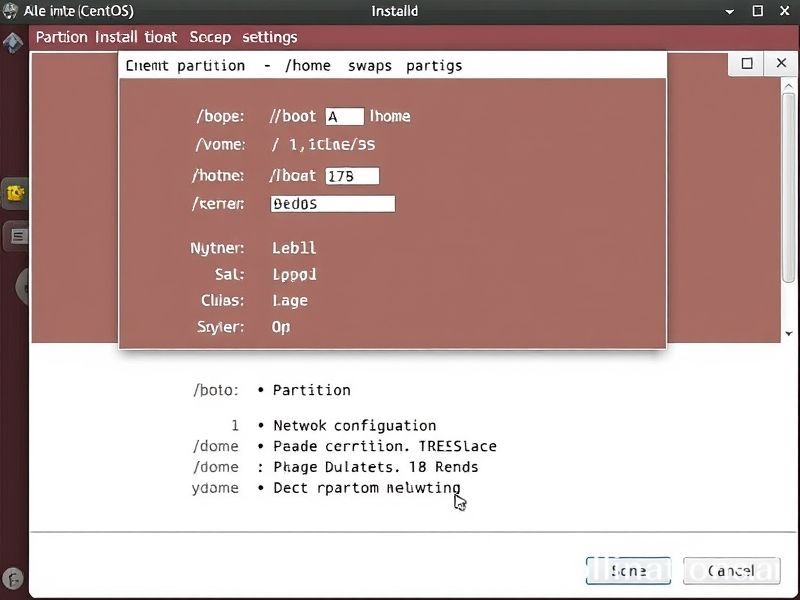Click the 'Cliias:' label
Screen dimensions: 800x600
click(x=222, y=301)
